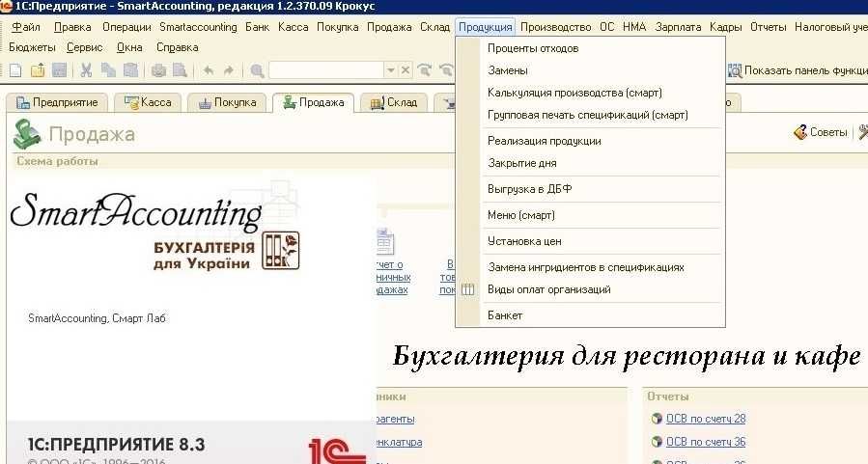Switch to the Склад tab

[394, 102]
